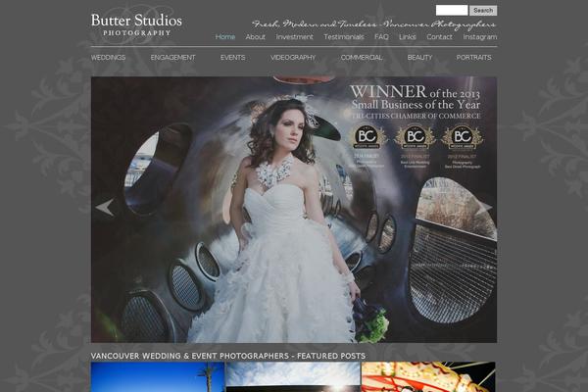Open the FAQ page
588x392 pixels.
click(381, 37)
